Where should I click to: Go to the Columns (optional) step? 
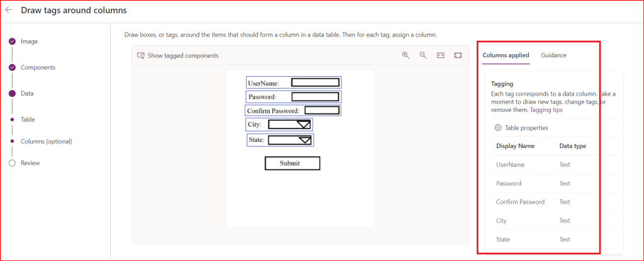point(46,142)
